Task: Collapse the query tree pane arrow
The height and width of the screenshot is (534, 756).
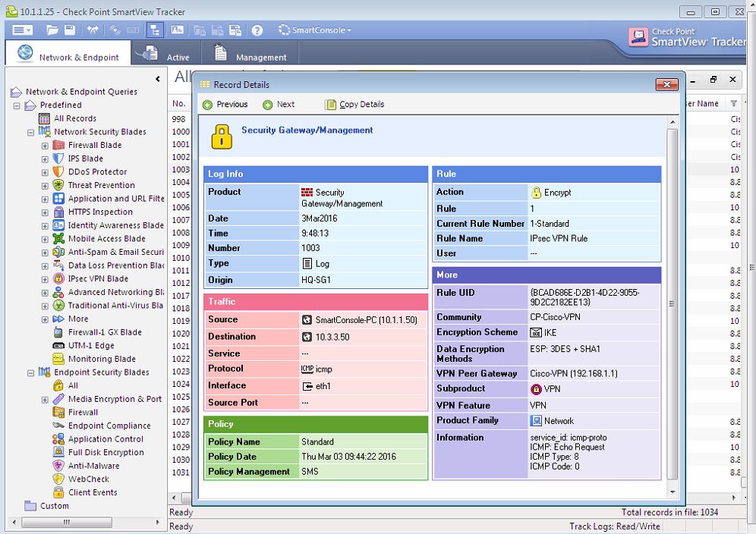Action: tap(158, 79)
